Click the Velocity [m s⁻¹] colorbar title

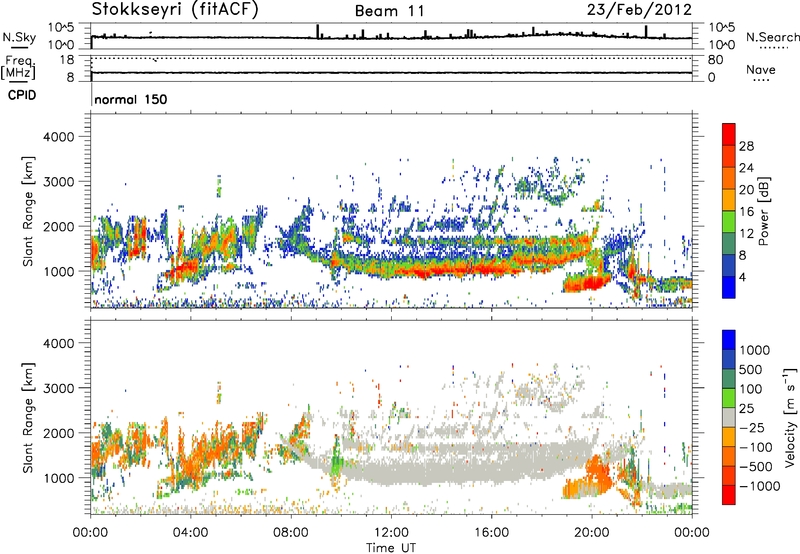[x=790, y=417]
